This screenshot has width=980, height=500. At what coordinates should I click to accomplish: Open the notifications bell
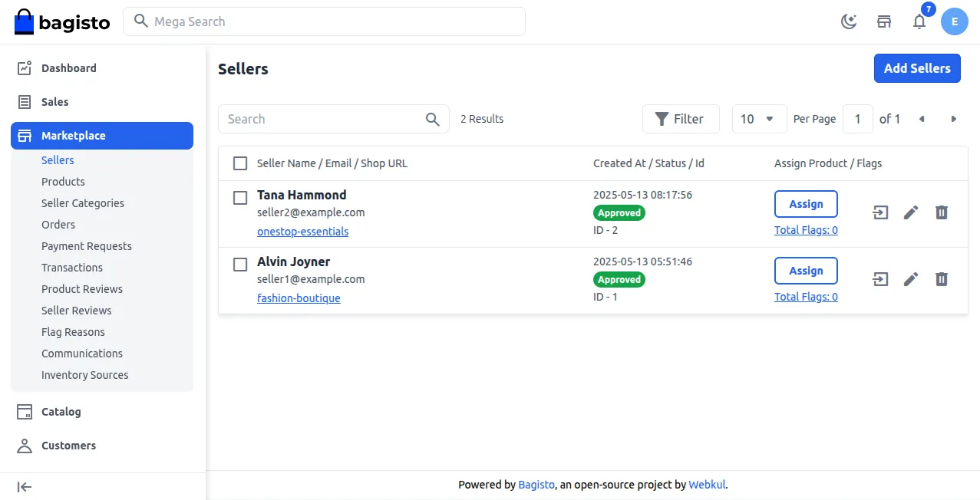919,21
